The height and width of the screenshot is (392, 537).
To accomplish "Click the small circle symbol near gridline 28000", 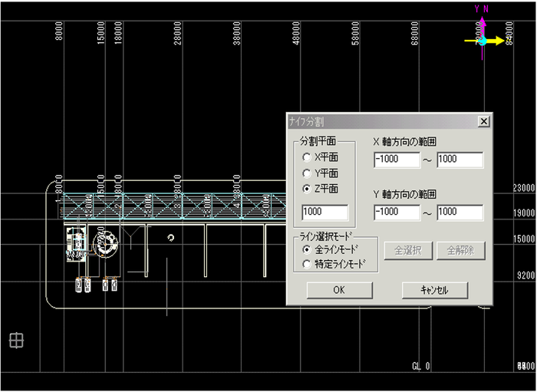I will coord(170,238).
